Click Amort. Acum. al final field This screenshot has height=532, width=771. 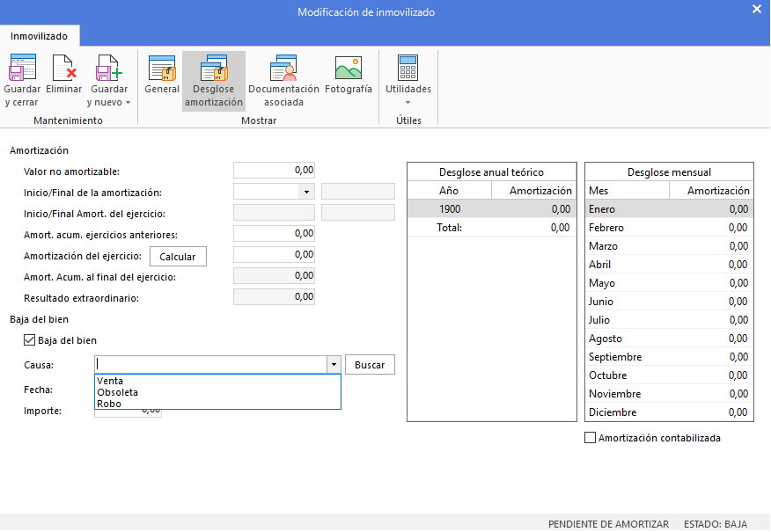(274, 275)
